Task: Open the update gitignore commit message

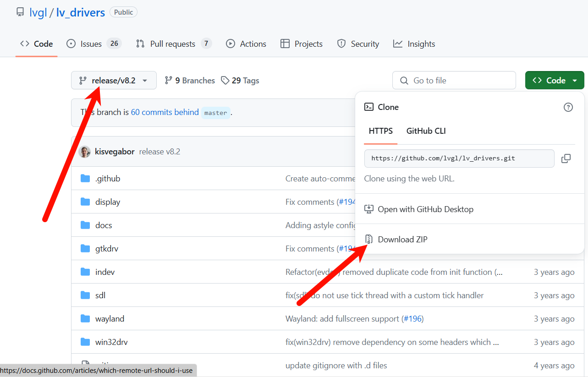Action: [336, 366]
